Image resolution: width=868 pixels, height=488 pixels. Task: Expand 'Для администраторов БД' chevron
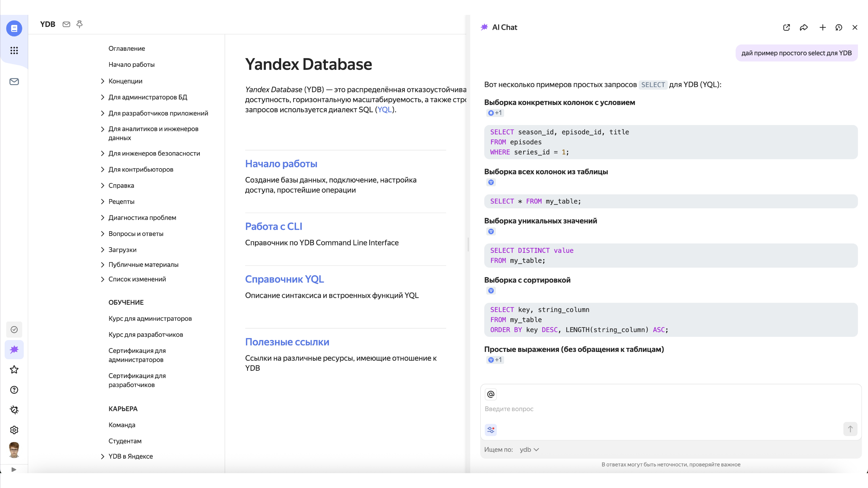click(103, 97)
